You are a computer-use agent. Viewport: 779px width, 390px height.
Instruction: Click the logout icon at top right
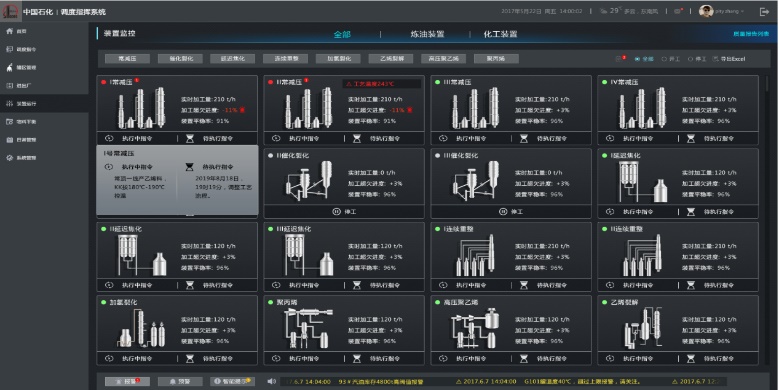point(764,11)
